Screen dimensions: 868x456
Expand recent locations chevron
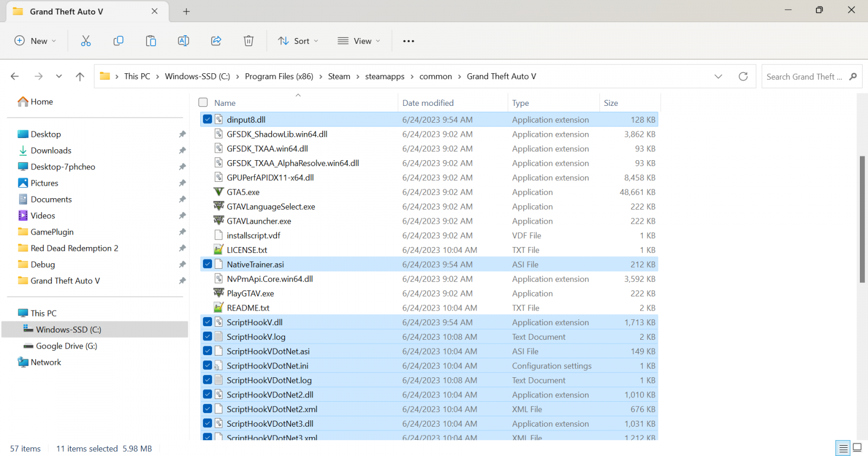pyautogui.click(x=59, y=77)
